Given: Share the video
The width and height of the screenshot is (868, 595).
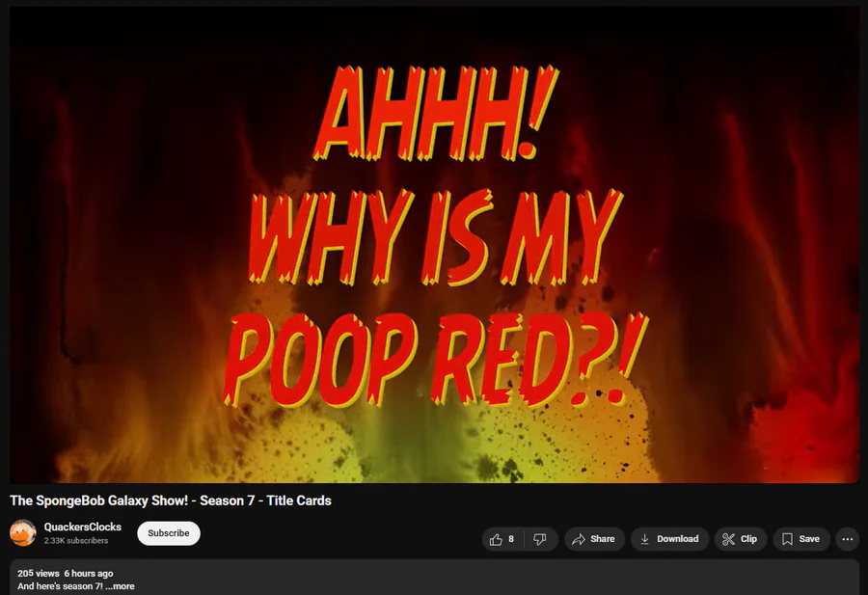Looking at the screenshot, I should (x=594, y=539).
